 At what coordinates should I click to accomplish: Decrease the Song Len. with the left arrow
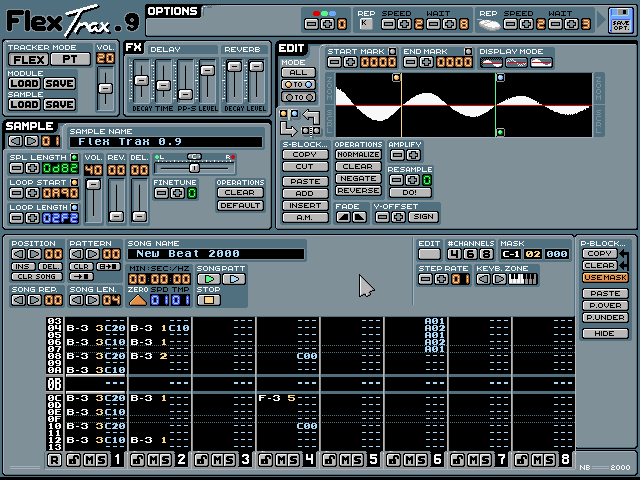pos(76,300)
